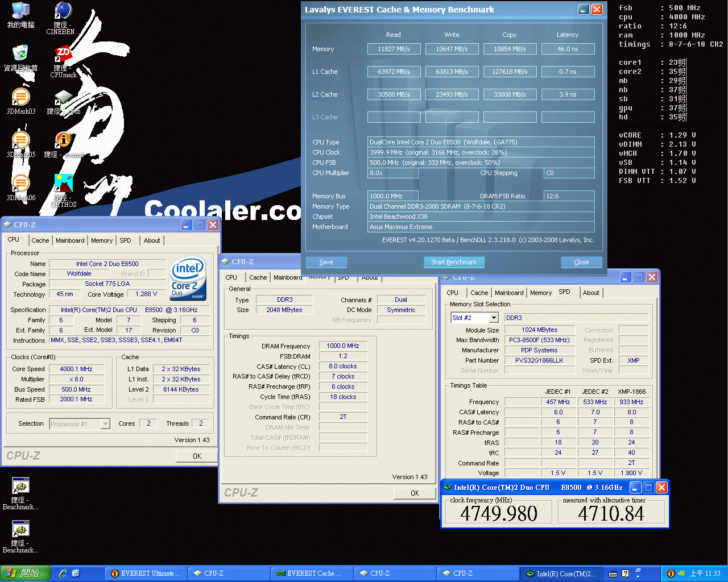The width and height of the screenshot is (728, 582).
Task: Click the clock app icon in Intel Core(TM)2 title bar
Action: (x=447, y=487)
